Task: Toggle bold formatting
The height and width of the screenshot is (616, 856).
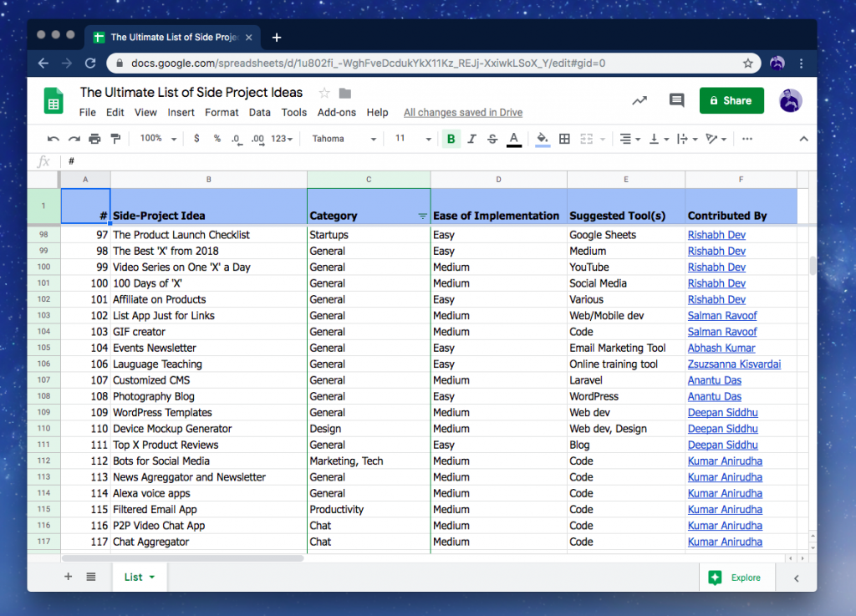Action: tap(451, 139)
